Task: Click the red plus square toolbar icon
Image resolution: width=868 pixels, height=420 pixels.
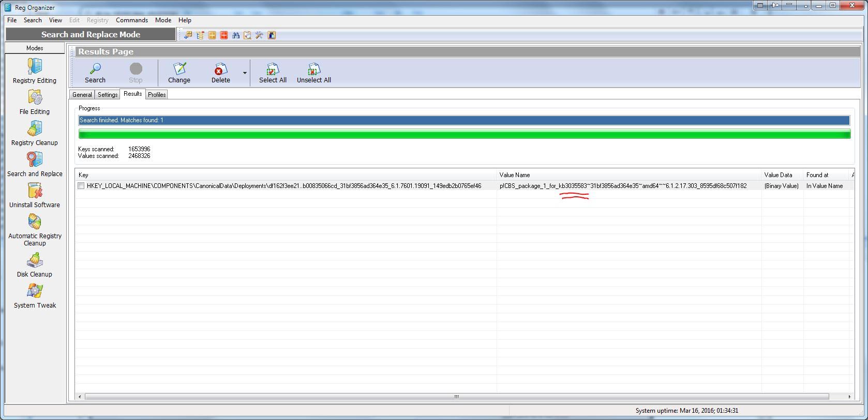Action: (x=224, y=35)
